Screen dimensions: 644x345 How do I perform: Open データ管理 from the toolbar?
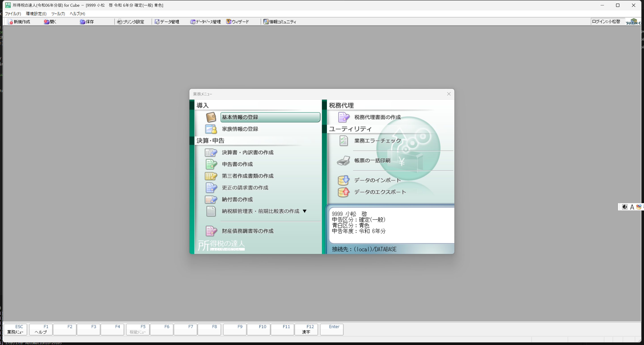157,22
